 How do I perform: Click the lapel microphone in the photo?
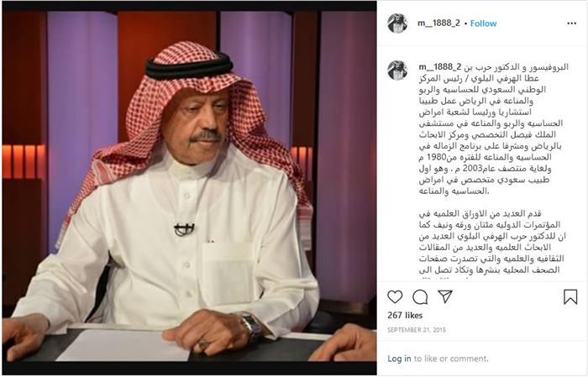[x=184, y=229]
